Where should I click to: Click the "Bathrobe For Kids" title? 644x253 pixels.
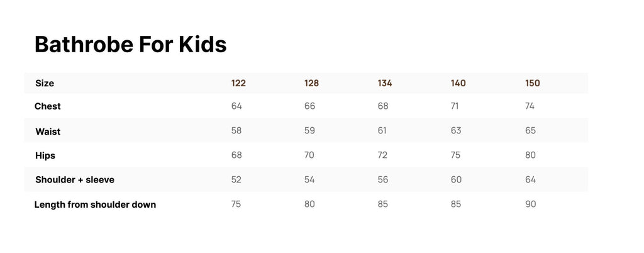130,45
